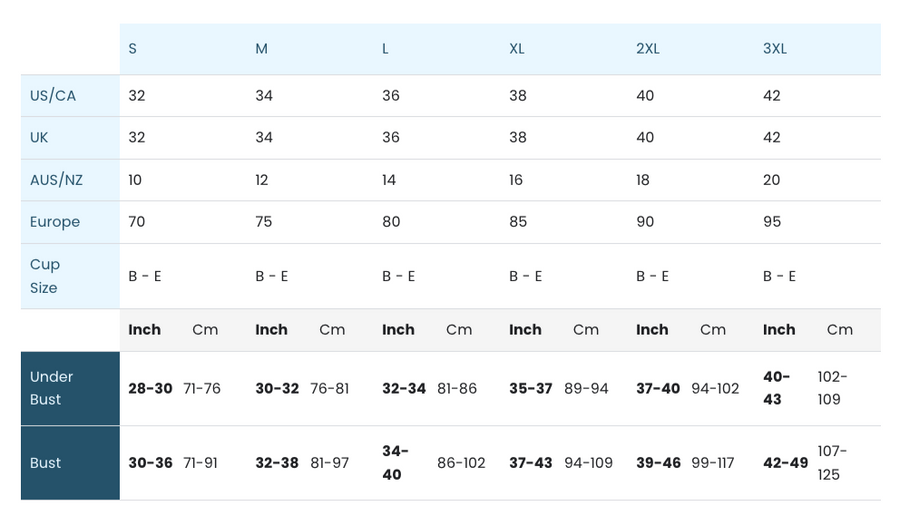Select the 2XL column header
900x516 pixels.
[x=647, y=49]
